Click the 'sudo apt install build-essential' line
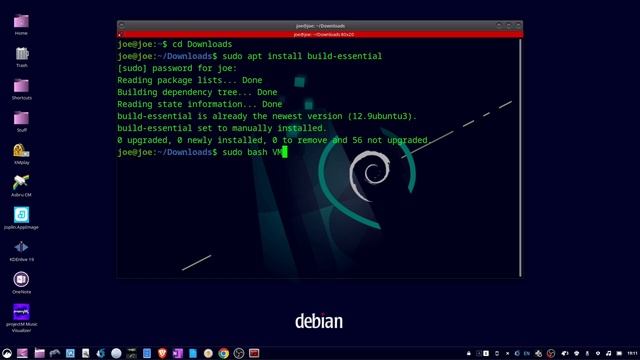The width and height of the screenshot is (640, 360). coord(302,56)
